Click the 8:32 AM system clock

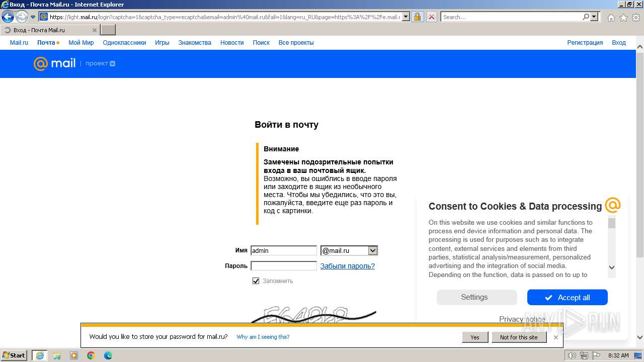[x=618, y=355]
